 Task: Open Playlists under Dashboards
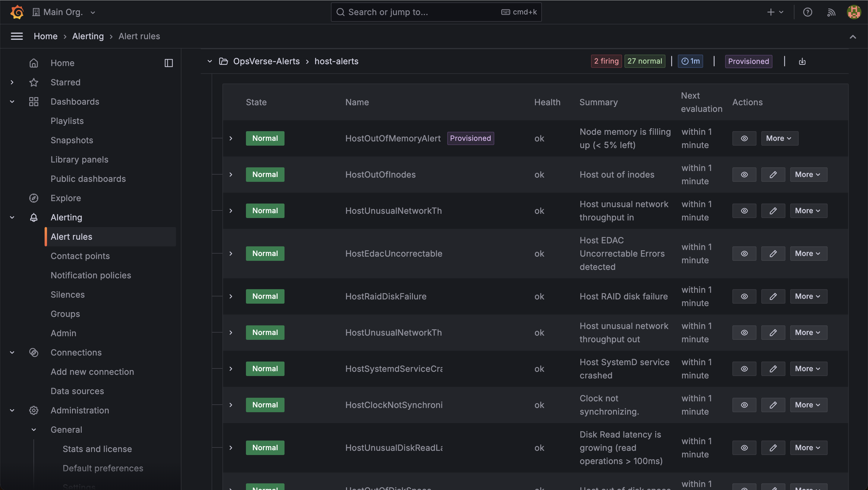point(67,121)
